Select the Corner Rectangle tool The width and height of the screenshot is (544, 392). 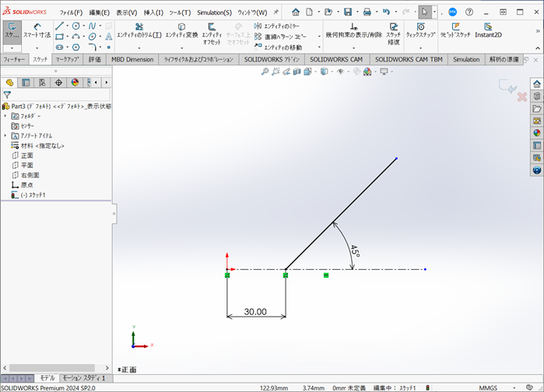pos(59,37)
